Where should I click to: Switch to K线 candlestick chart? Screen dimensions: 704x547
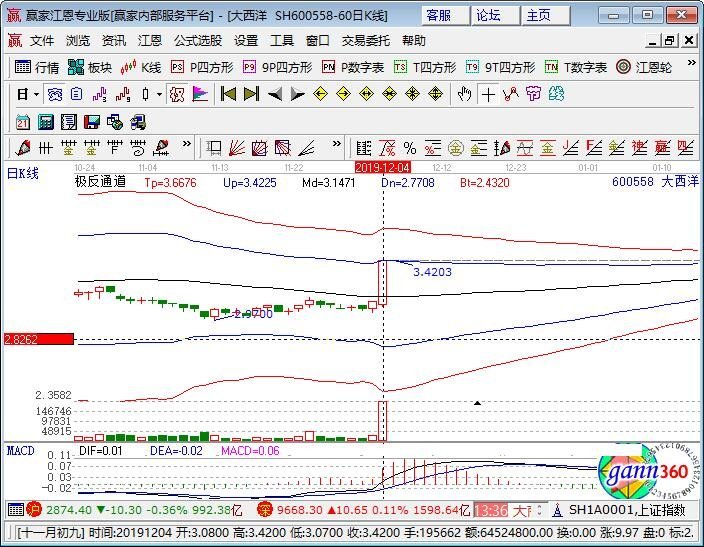(140, 67)
